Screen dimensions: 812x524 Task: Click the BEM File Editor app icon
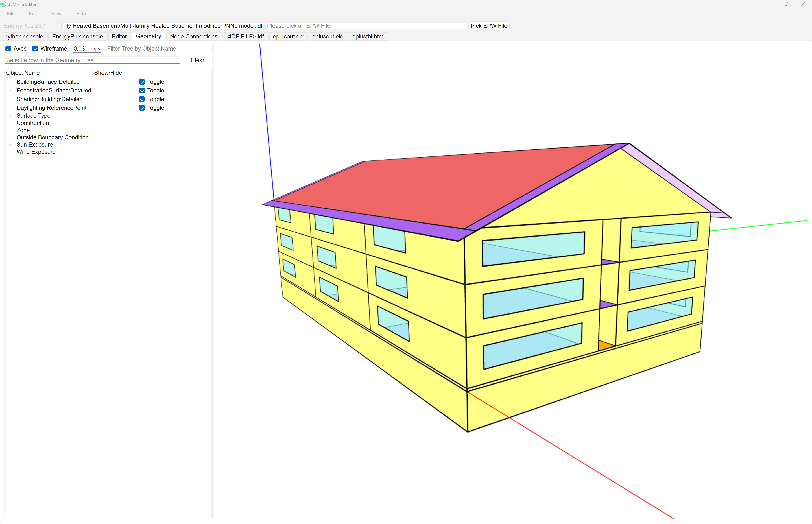click(3, 4)
